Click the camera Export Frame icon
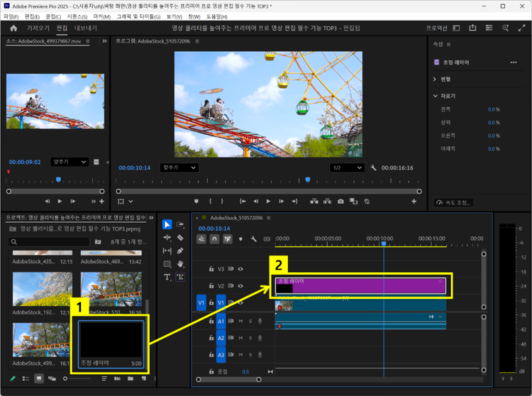 [340, 202]
